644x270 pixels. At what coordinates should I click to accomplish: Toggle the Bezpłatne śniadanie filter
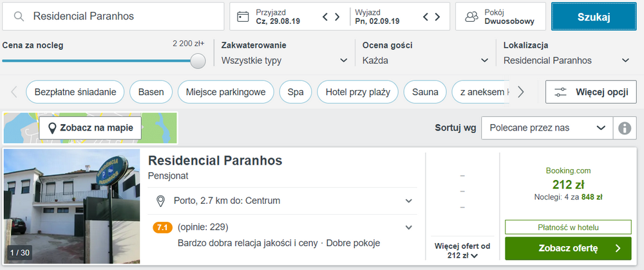pyautogui.click(x=74, y=92)
